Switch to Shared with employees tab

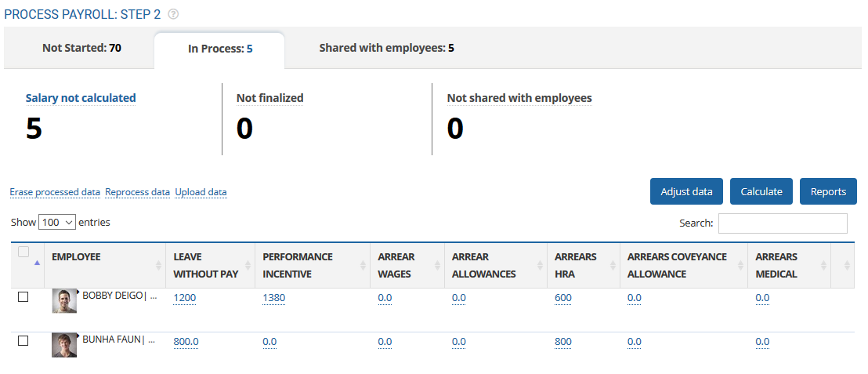pos(386,48)
